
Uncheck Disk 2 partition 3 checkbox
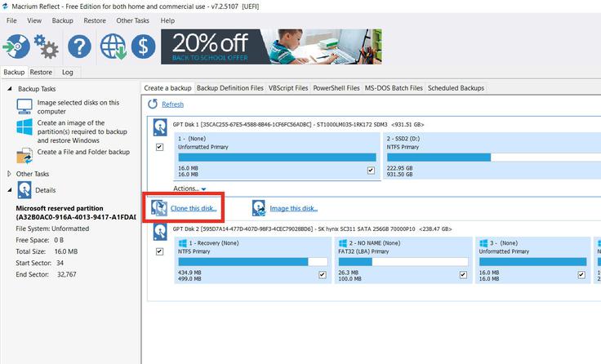click(581, 275)
